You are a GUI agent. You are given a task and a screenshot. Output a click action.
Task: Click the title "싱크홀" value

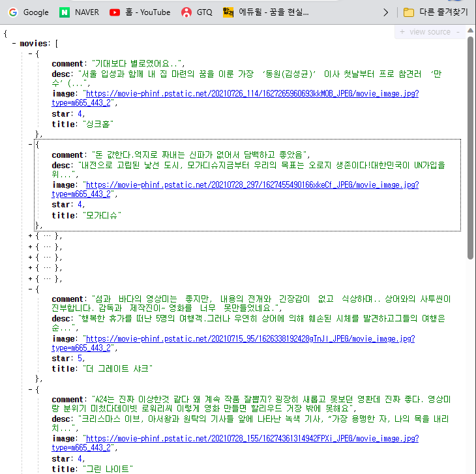(98, 124)
